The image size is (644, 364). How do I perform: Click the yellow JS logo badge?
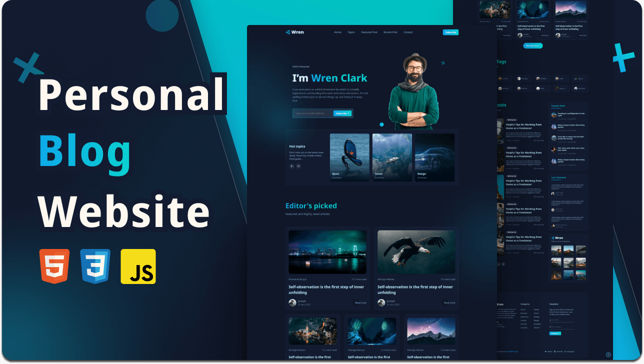(138, 266)
